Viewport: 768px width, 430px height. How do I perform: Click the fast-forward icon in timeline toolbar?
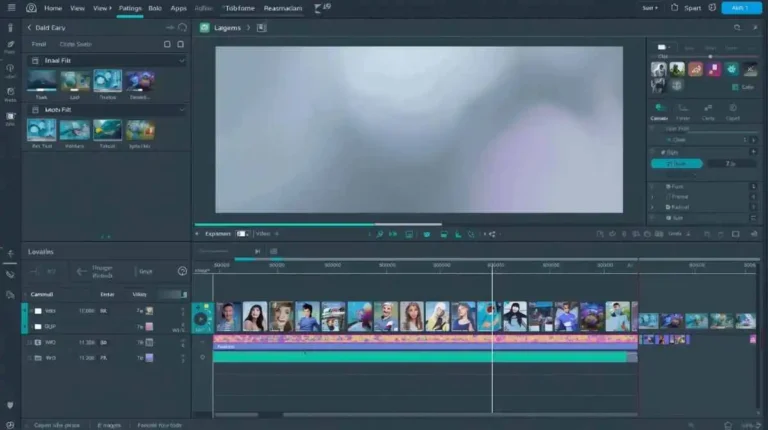pos(393,234)
